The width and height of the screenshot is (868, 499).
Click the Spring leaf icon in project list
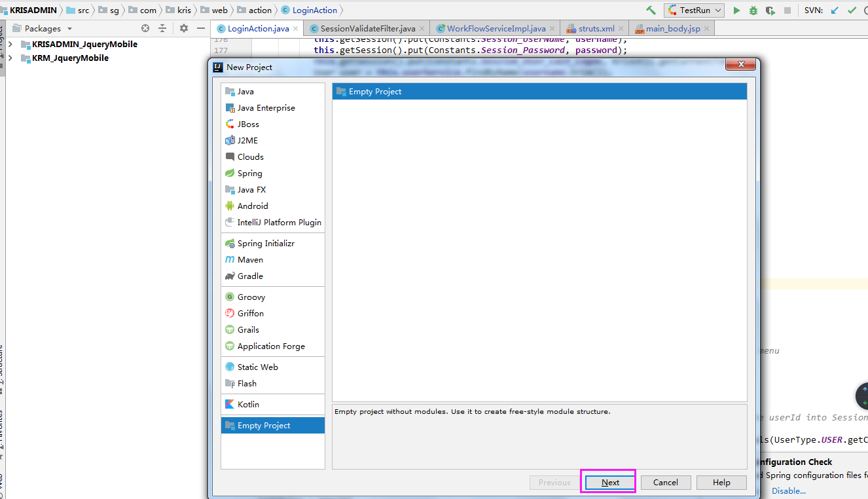(x=230, y=173)
